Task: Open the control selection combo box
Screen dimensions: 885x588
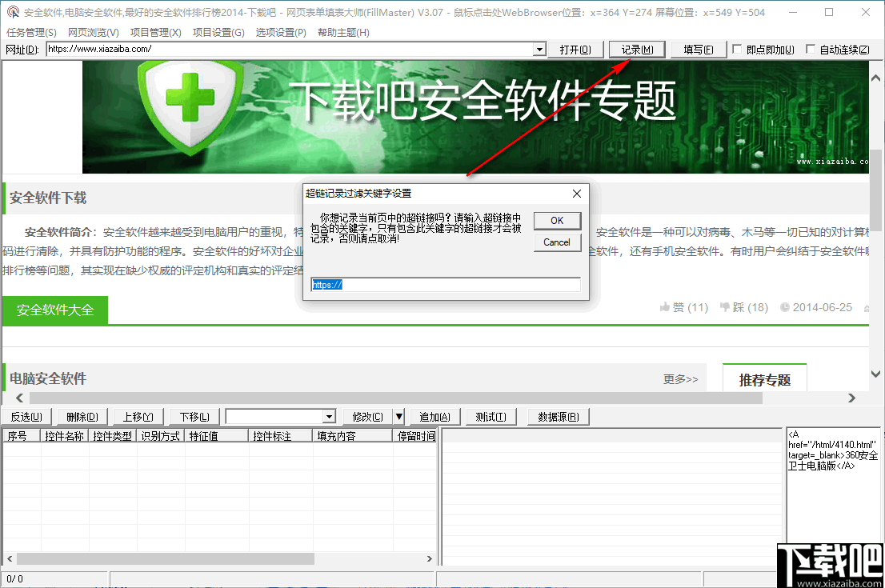Action: 327,416
